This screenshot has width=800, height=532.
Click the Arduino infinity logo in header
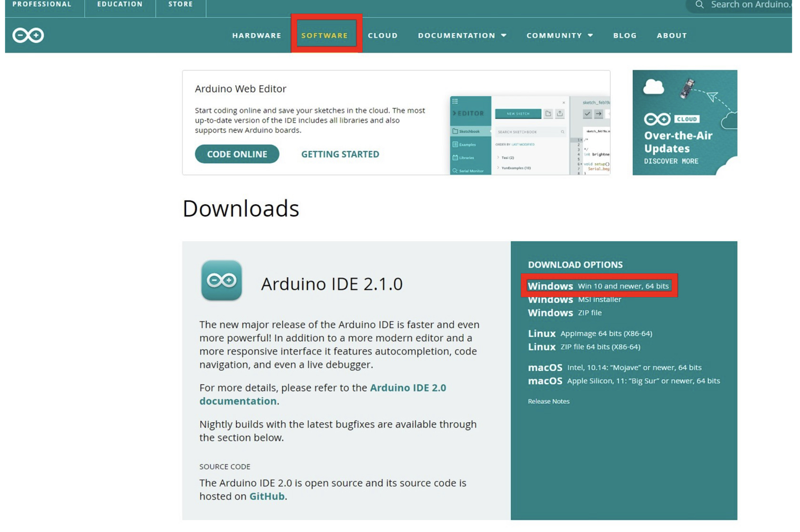(x=28, y=35)
